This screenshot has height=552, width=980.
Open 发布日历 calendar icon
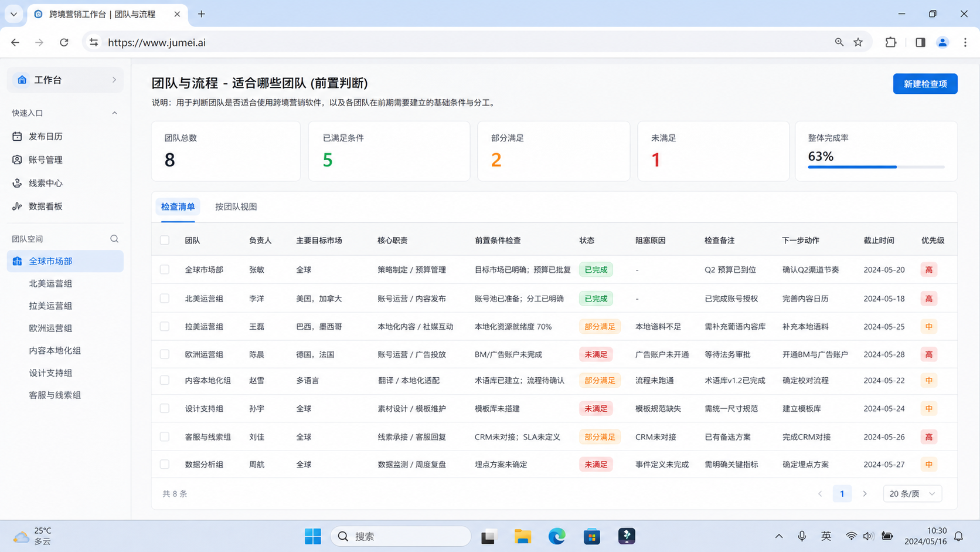17,136
